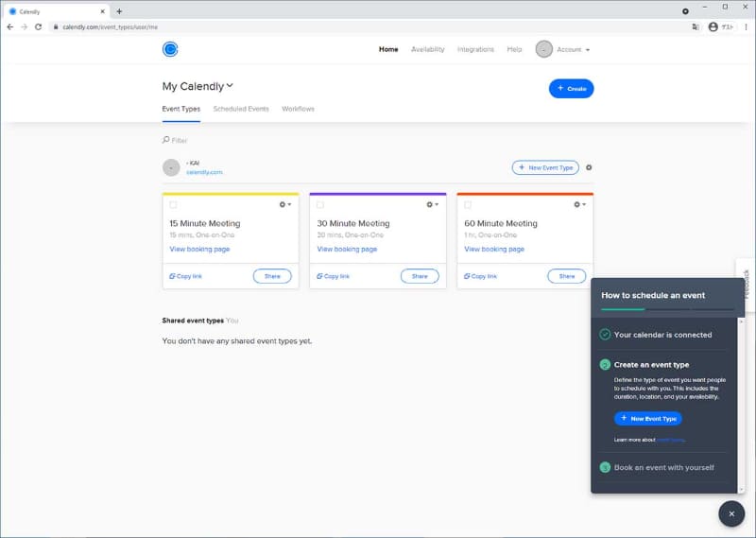The image size is (756, 538).
Task: Share the 30 Minute Meeting
Action: [x=420, y=276]
